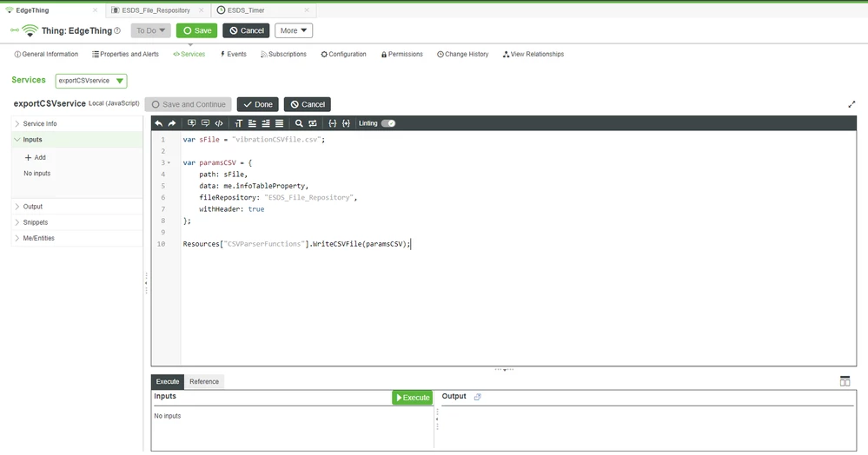Click the replace icon in editor toolbar
The height and width of the screenshot is (455, 868).
313,123
